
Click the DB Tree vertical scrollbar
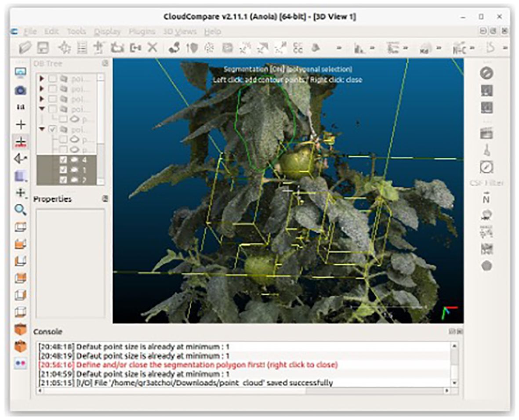click(x=101, y=129)
